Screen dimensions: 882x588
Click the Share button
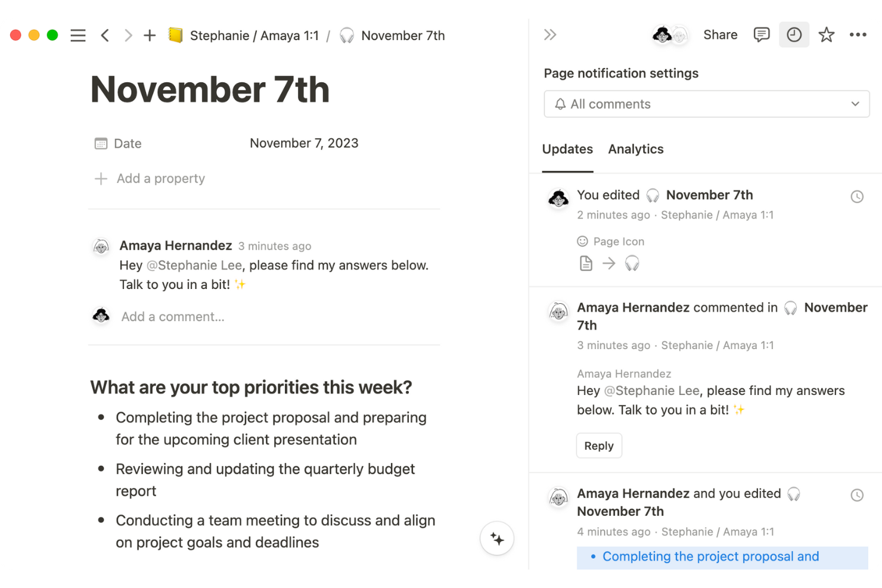(x=720, y=34)
